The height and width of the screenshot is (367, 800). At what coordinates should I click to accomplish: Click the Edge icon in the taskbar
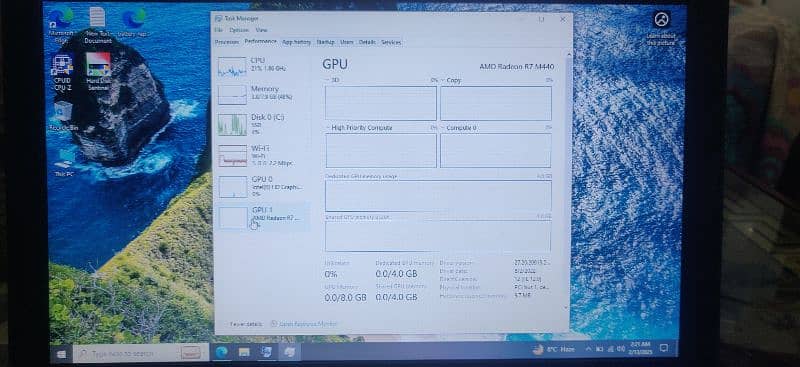point(221,352)
